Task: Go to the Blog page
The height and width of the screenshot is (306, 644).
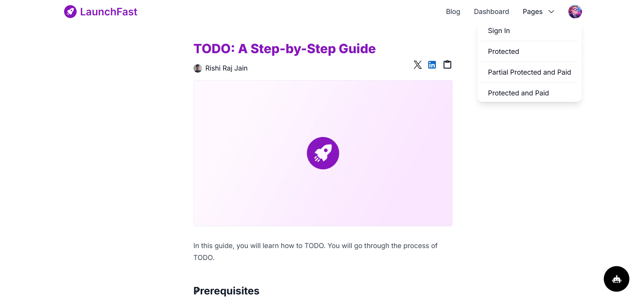Action: point(453,12)
